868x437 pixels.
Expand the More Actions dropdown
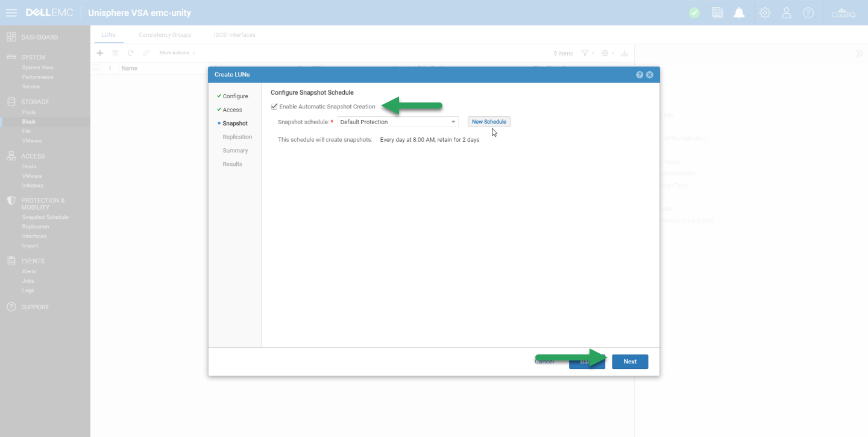point(177,53)
